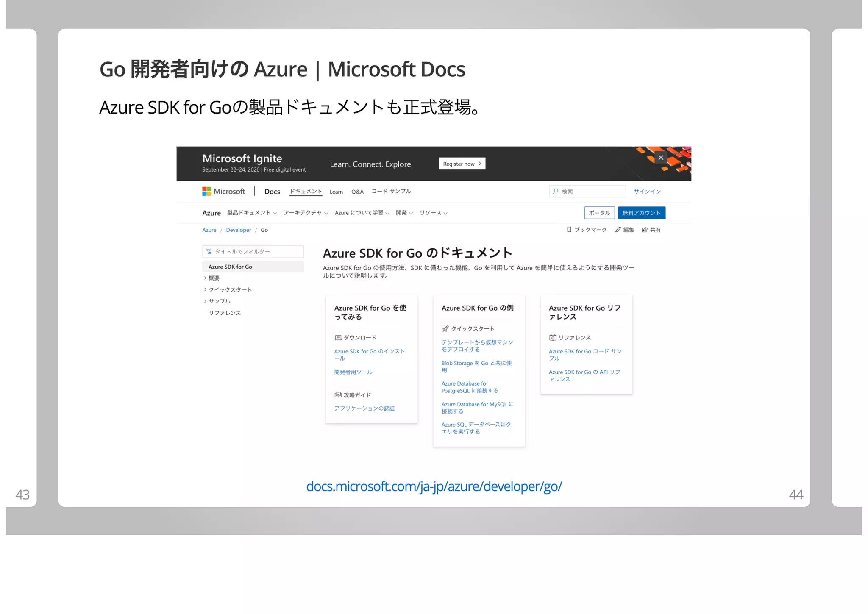Image resolution: width=868 pixels, height=614 pixels.
Task: Click slide page number 43
Action: (22, 495)
